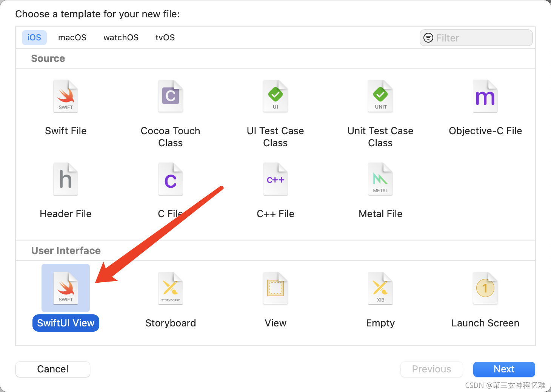This screenshot has height=392, width=551.
Task: Select the Storyboard template icon
Action: (x=171, y=288)
